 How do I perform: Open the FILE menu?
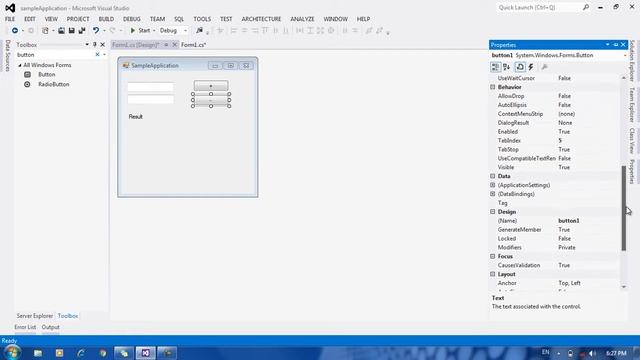(10, 19)
